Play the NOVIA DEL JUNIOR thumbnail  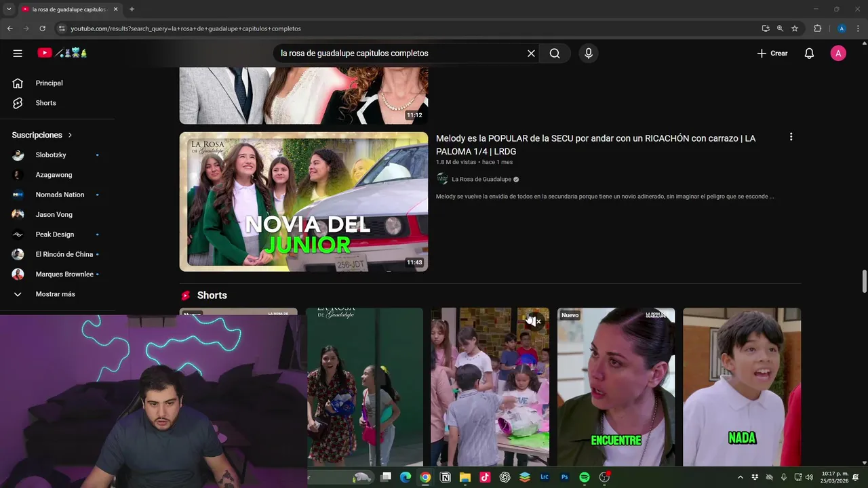304,201
